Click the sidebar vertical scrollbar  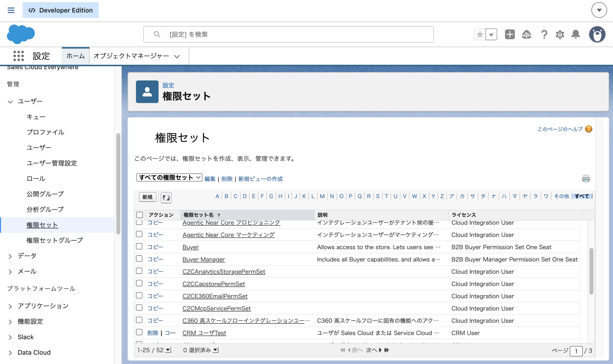pos(118,184)
